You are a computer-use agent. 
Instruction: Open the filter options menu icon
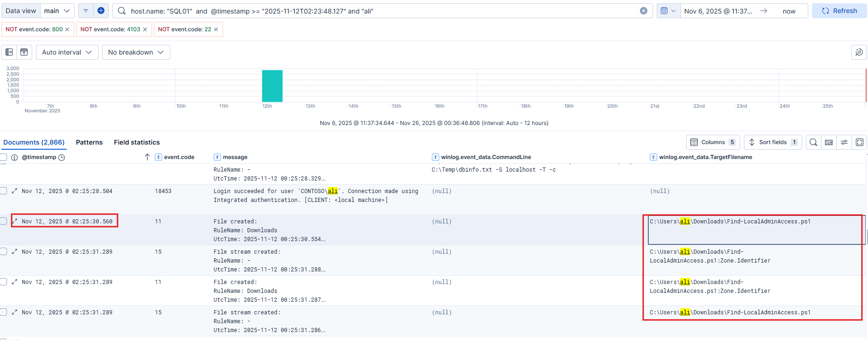click(86, 11)
